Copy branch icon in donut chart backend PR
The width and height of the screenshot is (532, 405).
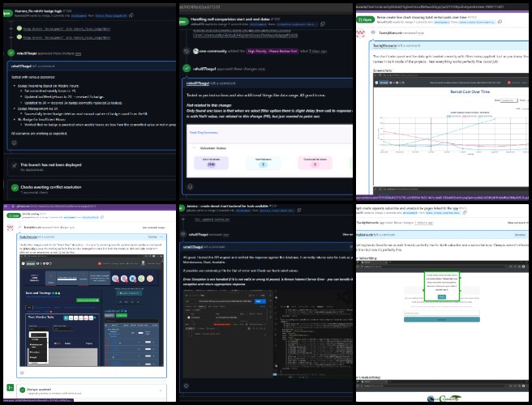(x=299, y=210)
